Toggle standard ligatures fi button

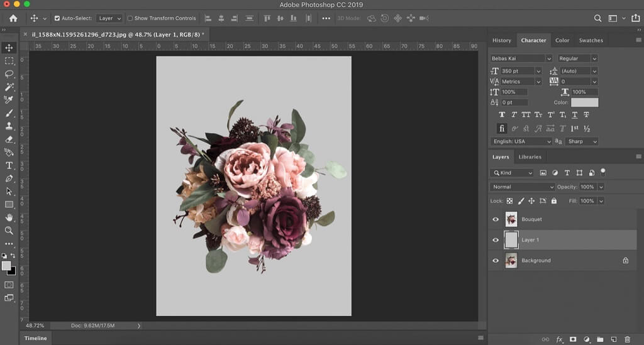501,128
